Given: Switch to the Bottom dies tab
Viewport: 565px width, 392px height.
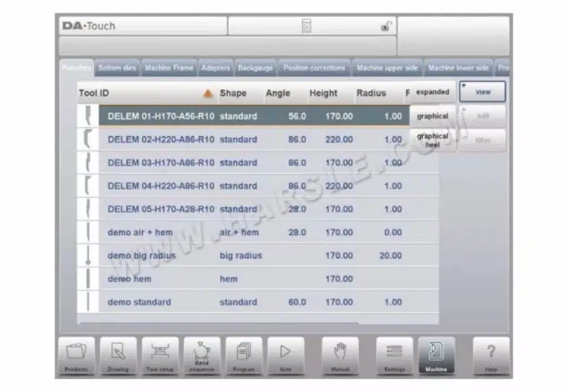Looking at the screenshot, I should click(x=117, y=68).
